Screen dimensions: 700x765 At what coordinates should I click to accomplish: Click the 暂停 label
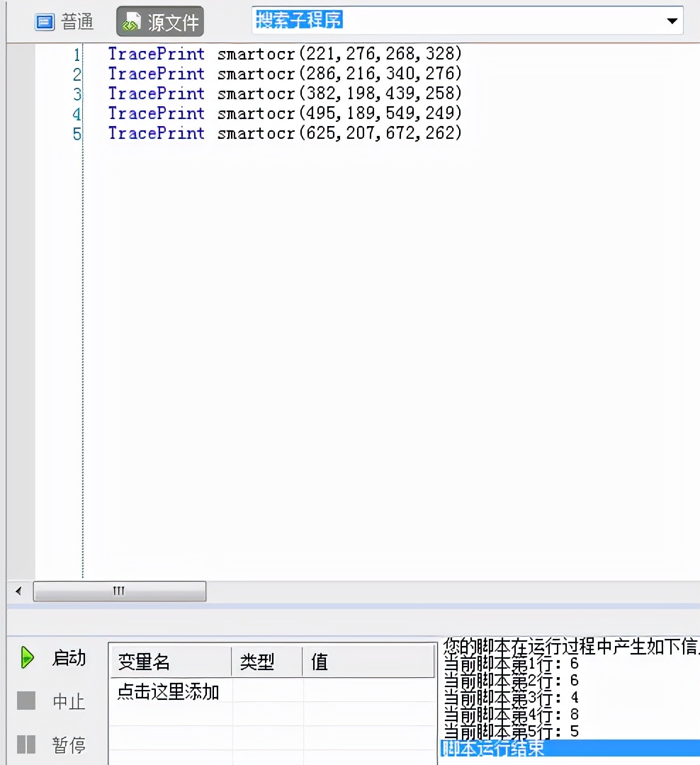point(69,745)
